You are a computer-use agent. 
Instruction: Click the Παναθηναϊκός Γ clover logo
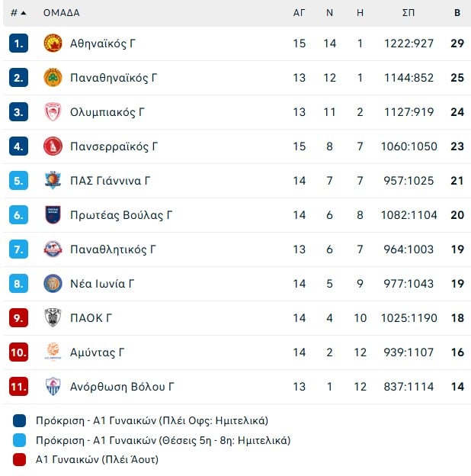coord(53,78)
